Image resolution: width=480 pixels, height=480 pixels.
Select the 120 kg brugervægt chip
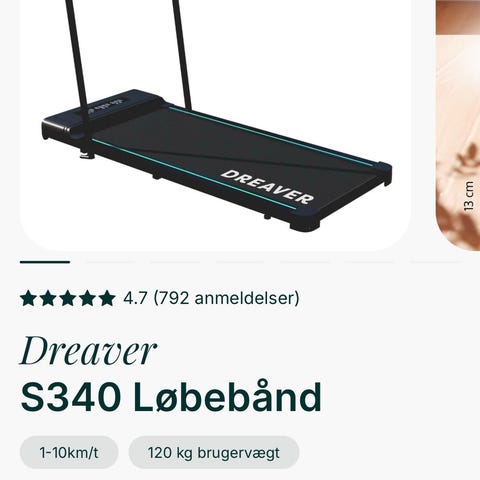(x=214, y=453)
